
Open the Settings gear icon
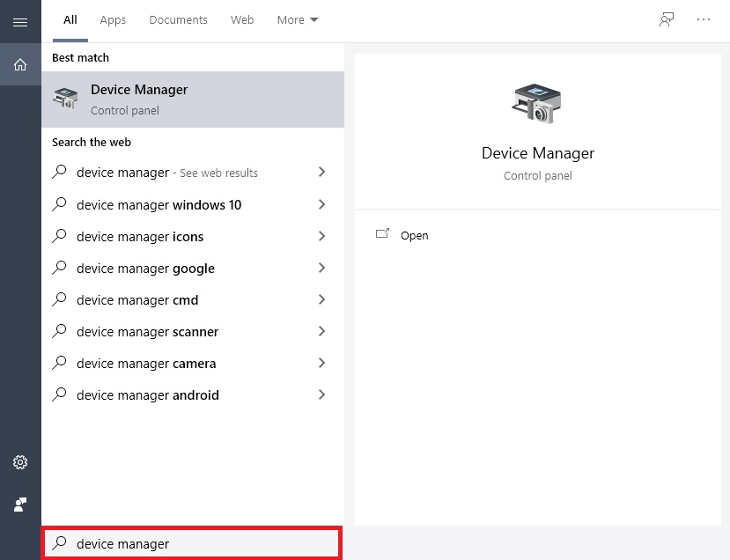[20, 462]
